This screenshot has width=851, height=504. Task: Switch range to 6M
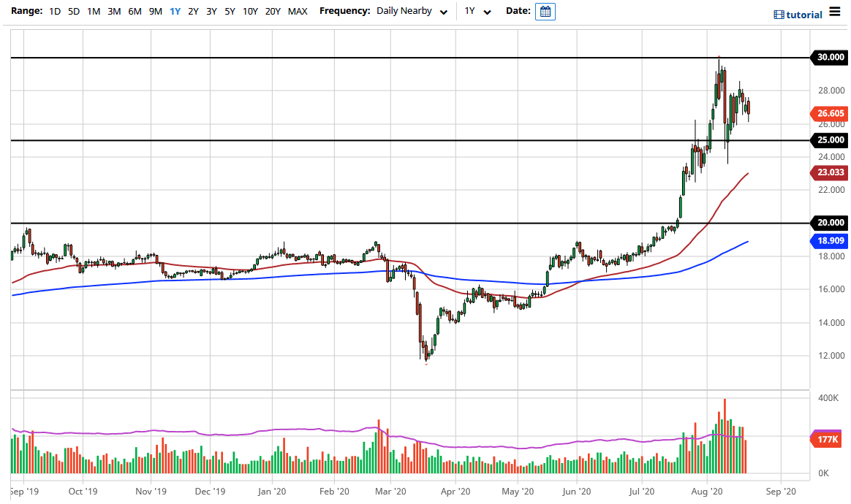pos(135,12)
